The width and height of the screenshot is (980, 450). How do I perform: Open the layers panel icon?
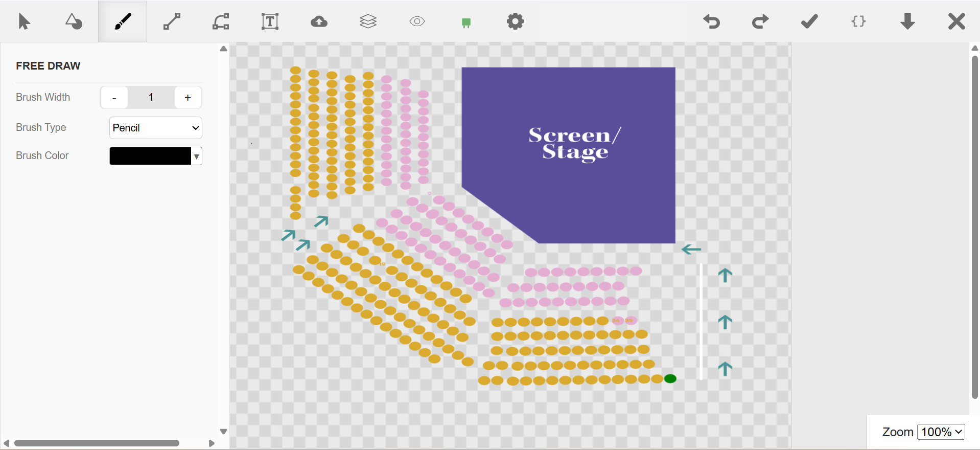pyautogui.click(x=368, y=21)
